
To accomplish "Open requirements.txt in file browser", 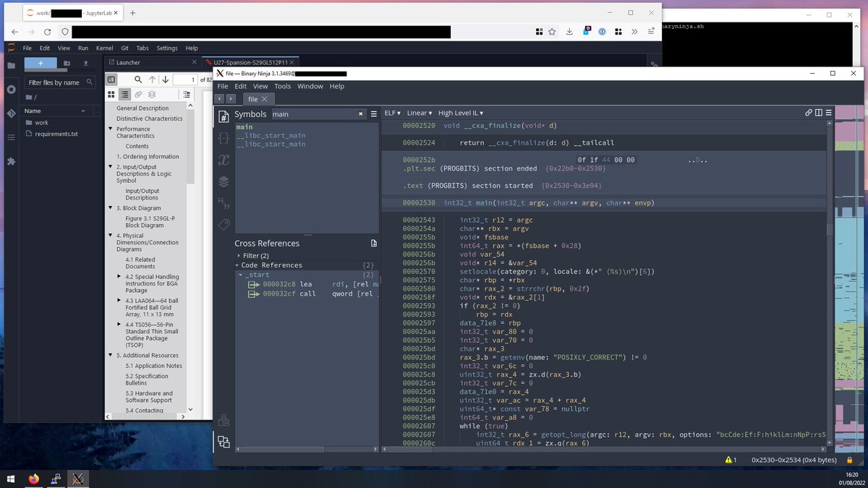I will (56, 134).
